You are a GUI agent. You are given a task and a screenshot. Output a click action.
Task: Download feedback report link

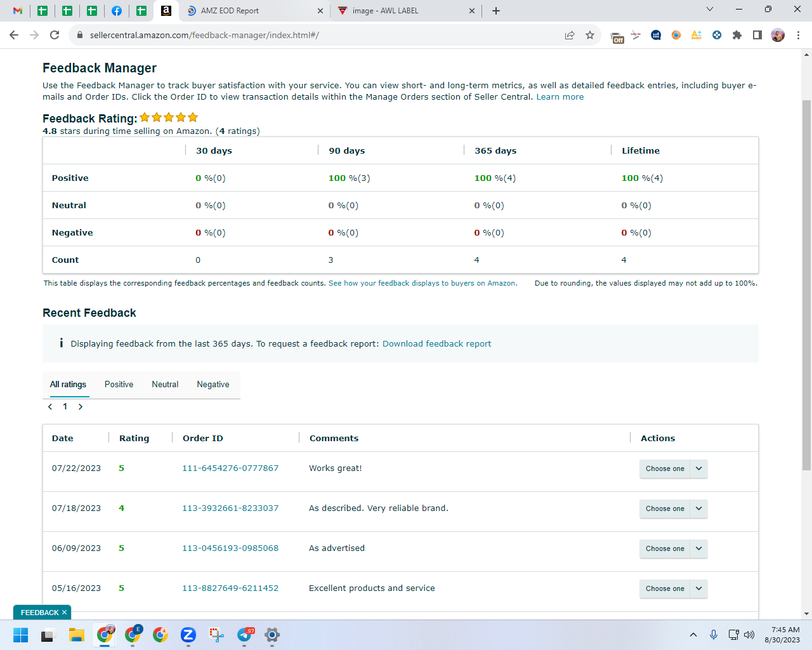tap(436, 343)
